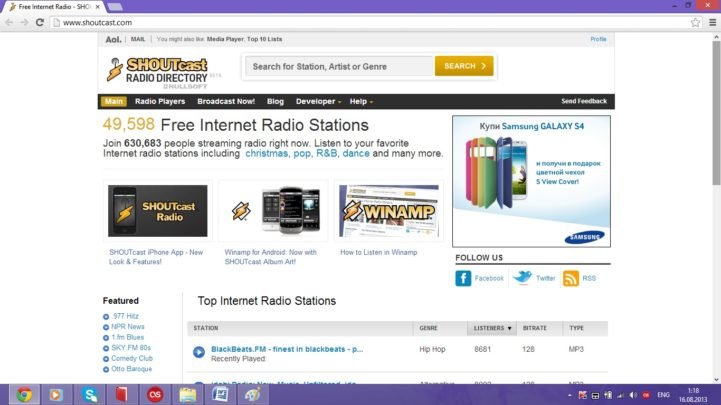The image size is (721, 405).
Task: Click the .977 Hitz bullet icon
Action: pyautogui.click(x=106, y=317)
